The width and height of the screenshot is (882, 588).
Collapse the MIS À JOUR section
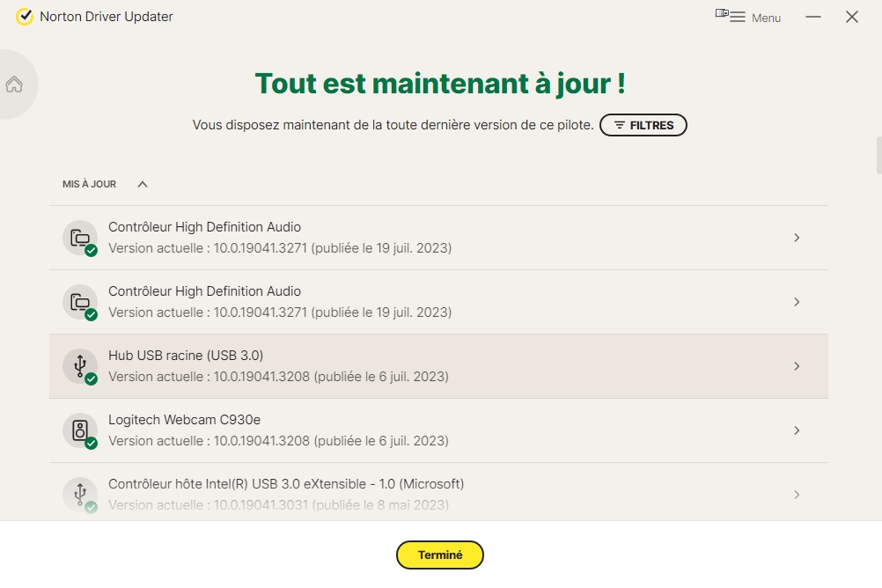[x=143, y=185]
